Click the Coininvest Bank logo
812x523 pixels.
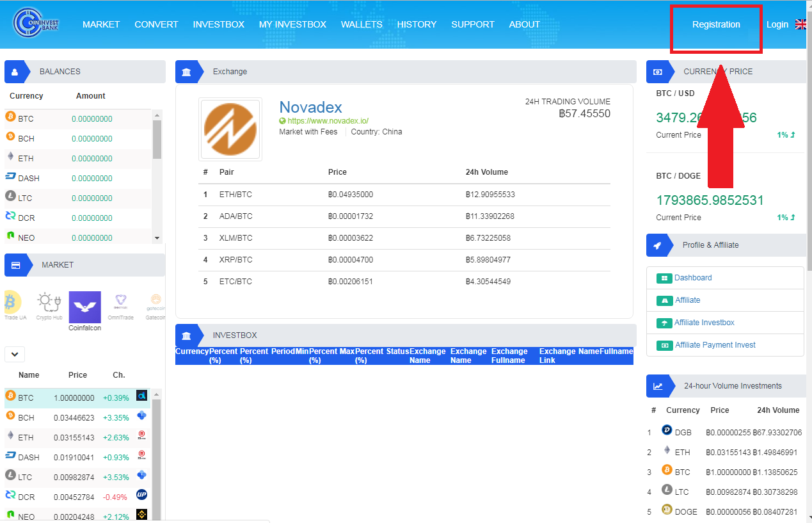point(36,23)
